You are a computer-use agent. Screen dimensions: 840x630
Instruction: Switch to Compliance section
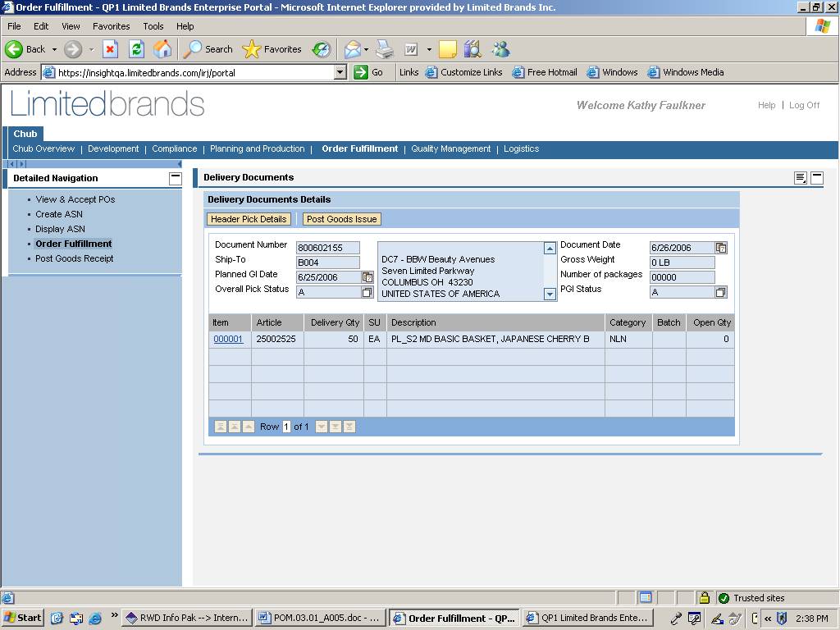click(174, 149)
